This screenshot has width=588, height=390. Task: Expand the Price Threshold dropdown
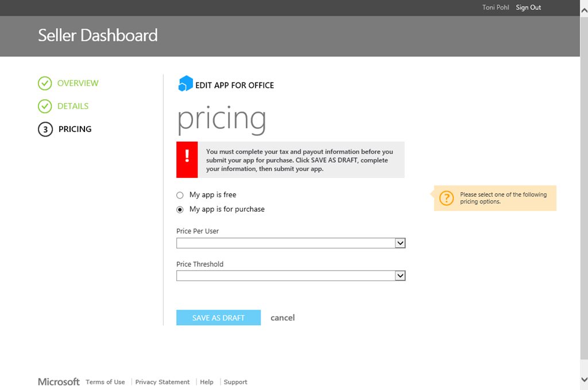point(400,276)
